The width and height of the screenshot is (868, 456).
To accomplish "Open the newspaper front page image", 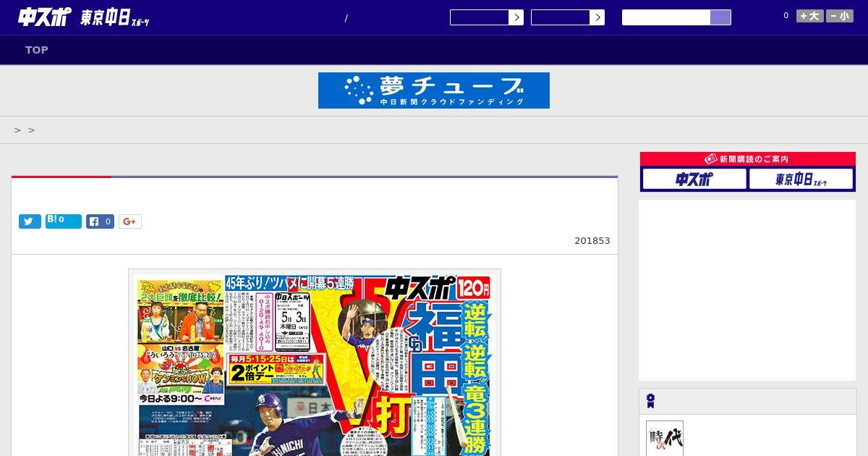I will [315, 363].
